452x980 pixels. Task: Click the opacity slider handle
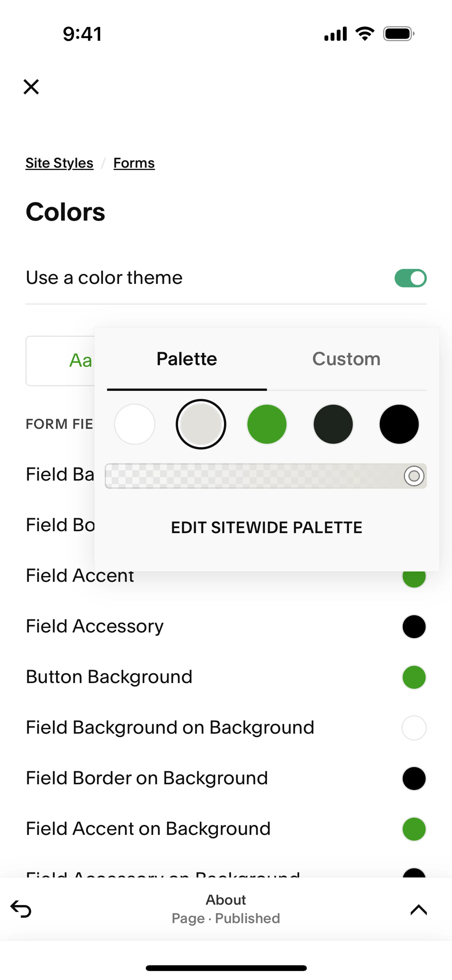click(414, 476)
